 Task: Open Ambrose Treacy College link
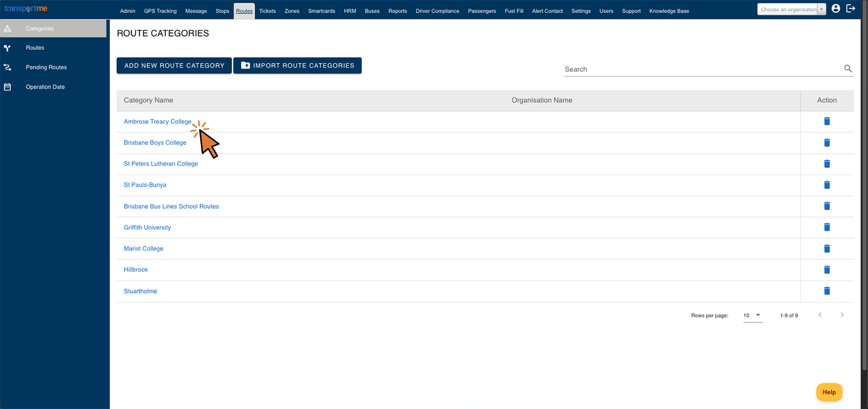click(x=158, y=122)
